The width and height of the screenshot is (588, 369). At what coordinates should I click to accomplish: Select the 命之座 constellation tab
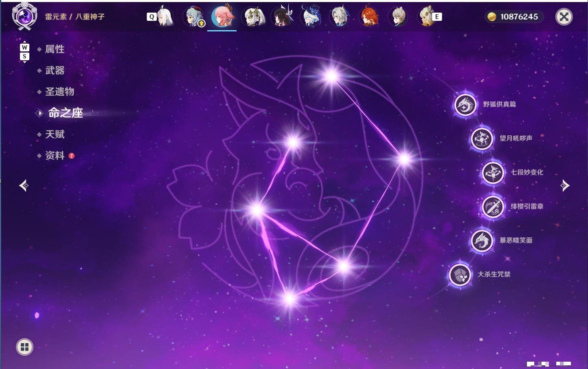pos(66,113)
